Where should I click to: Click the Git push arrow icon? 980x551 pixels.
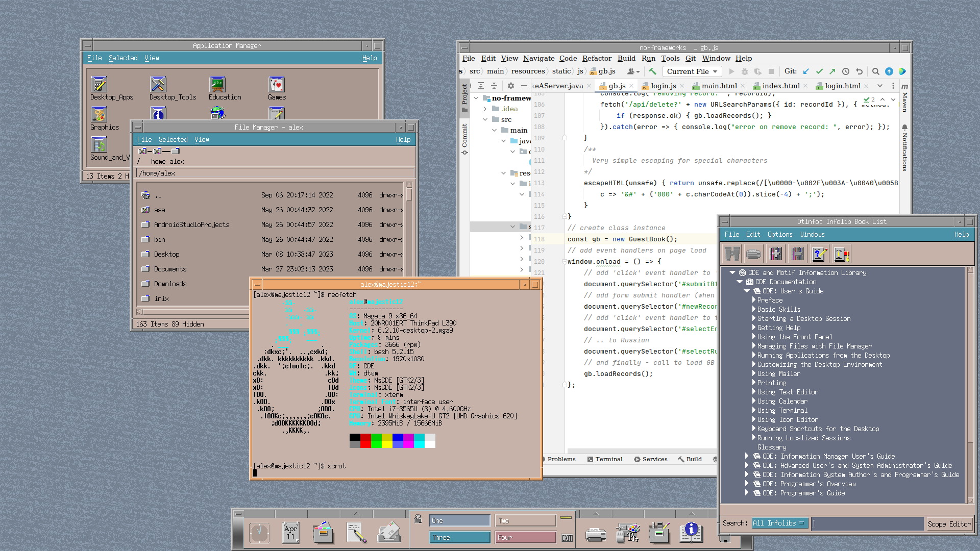(832, 71)
